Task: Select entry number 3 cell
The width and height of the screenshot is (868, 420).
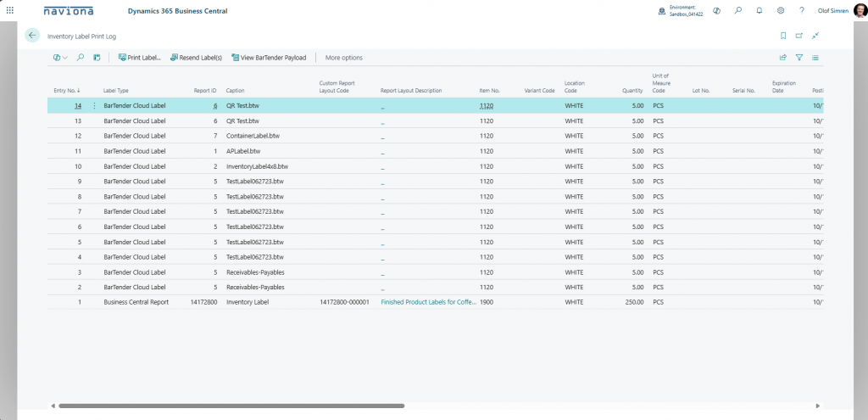Action: tap(79, 272)
